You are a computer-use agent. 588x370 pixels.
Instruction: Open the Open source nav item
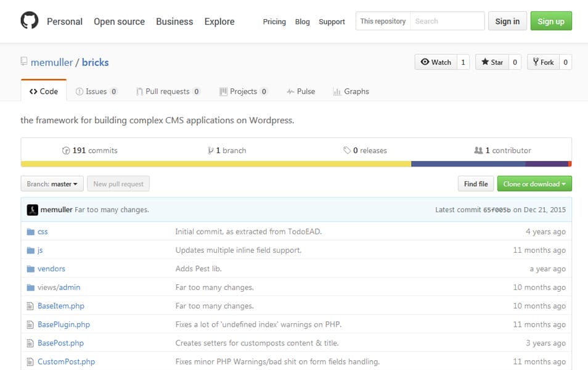(119, 22)
